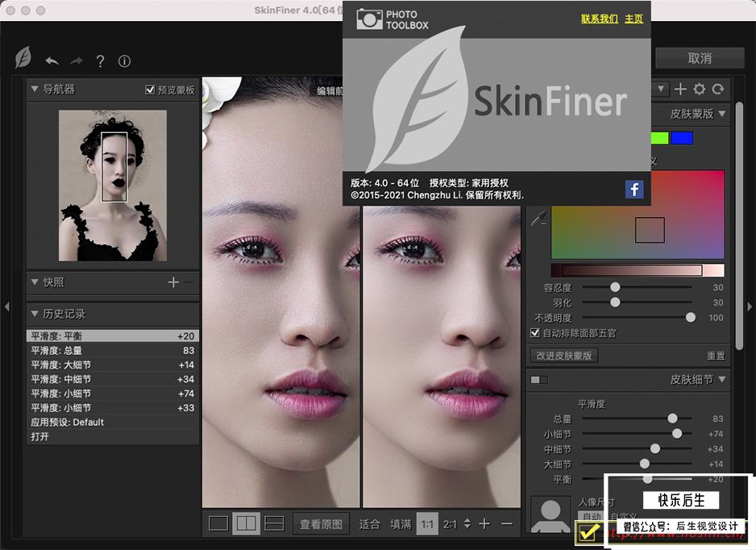The image size is (756, 550).
Task: Select 1:1 zoom mode
Action: tap(426, 524)
